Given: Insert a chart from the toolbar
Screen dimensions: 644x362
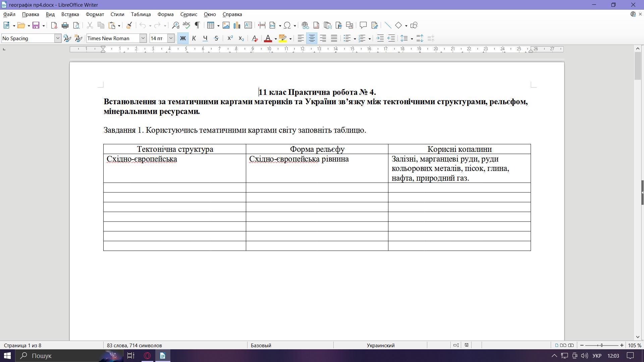Looking at the screenshot, I should [237, 25].
